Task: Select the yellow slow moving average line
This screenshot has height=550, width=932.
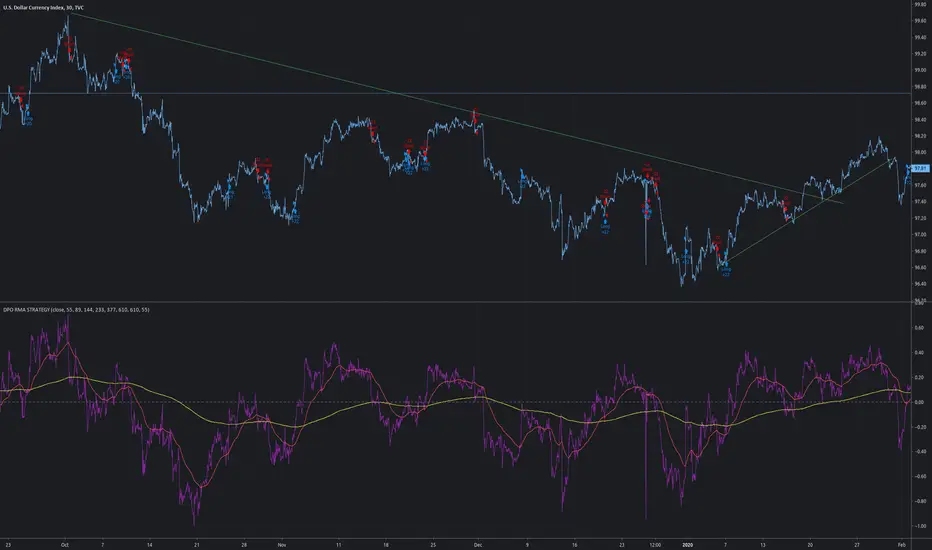Action: pyautogui.click(x=455, y=400)
